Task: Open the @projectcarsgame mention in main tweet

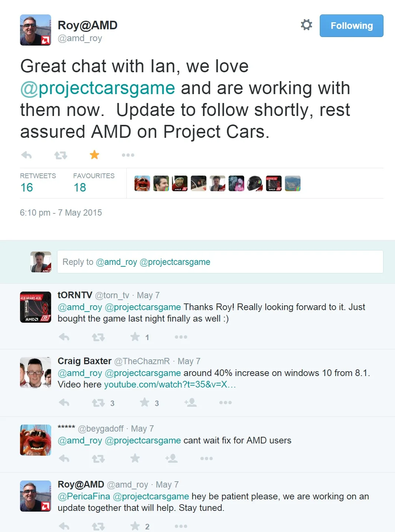Action: click(97, 88)
